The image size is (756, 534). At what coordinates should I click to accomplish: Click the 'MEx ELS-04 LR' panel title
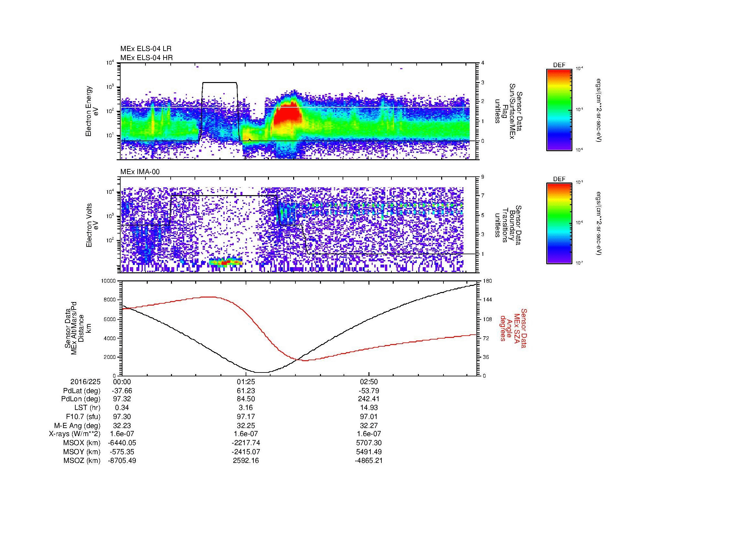point(146,49)
